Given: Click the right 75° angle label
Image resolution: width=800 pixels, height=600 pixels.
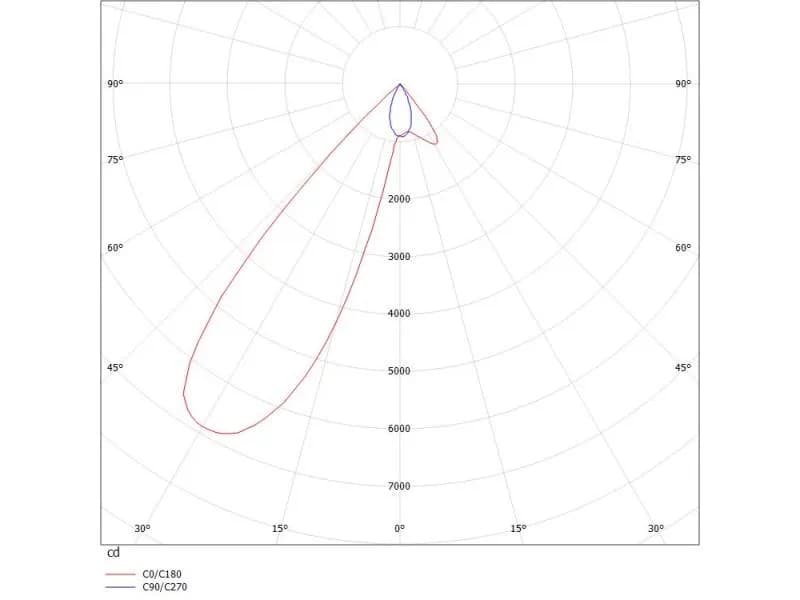Looking at the screenshot, I should coord(683,160).
